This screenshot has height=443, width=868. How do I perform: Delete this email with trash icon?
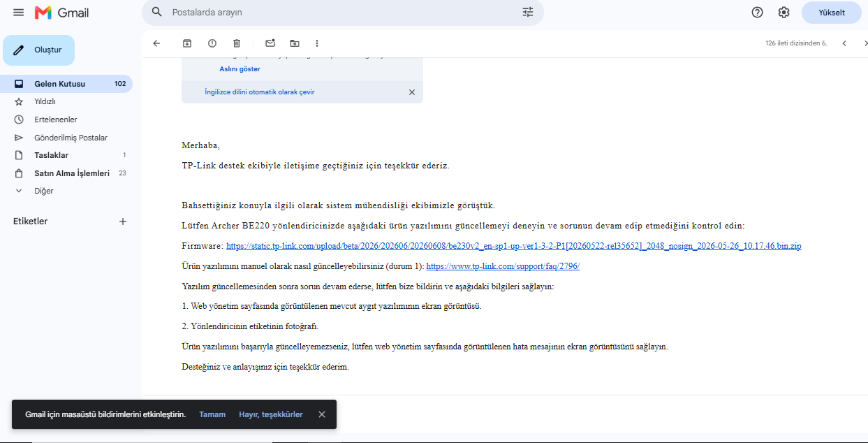click(237, 43)
